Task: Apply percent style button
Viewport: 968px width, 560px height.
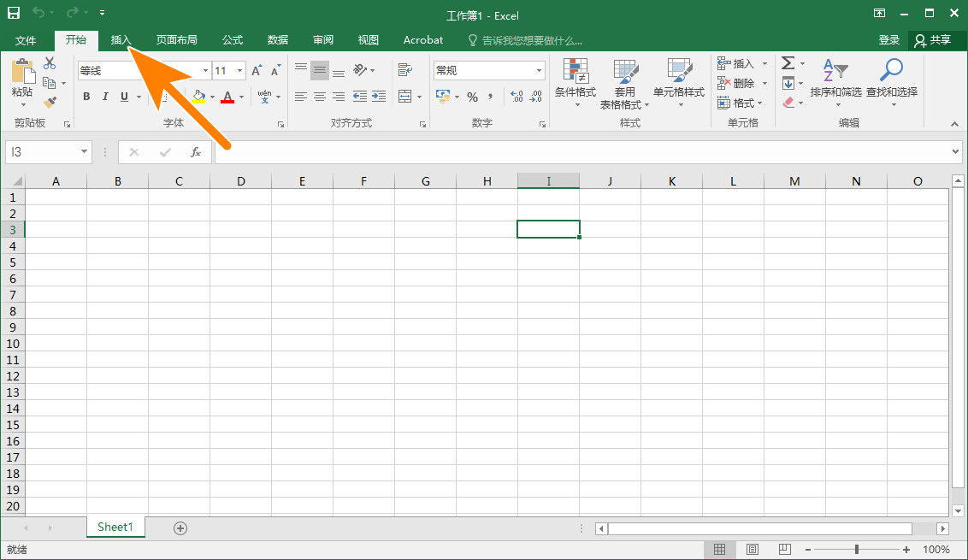Action: [472, 97]
